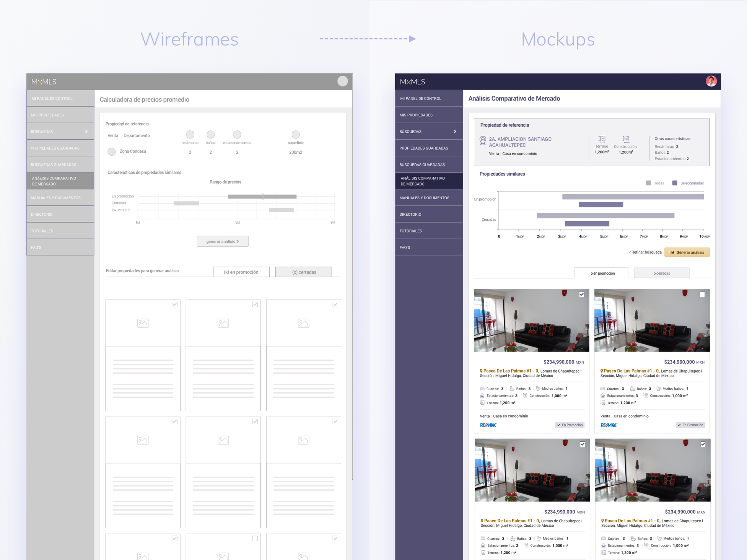Select PROPIEDADES GUARDADAS in the mockup sidebar
Screen dimensions: 747x560
(429, 148)
